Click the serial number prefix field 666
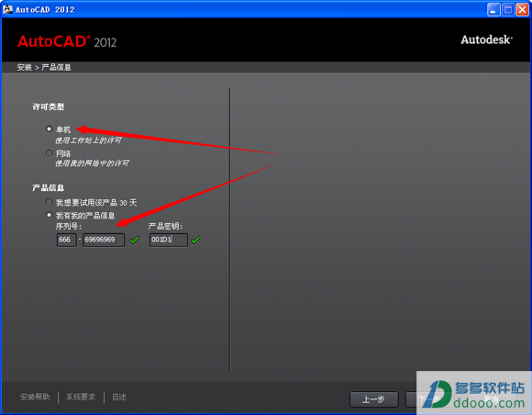This screenshot has width=532, height=415. (x=66, y=240)
